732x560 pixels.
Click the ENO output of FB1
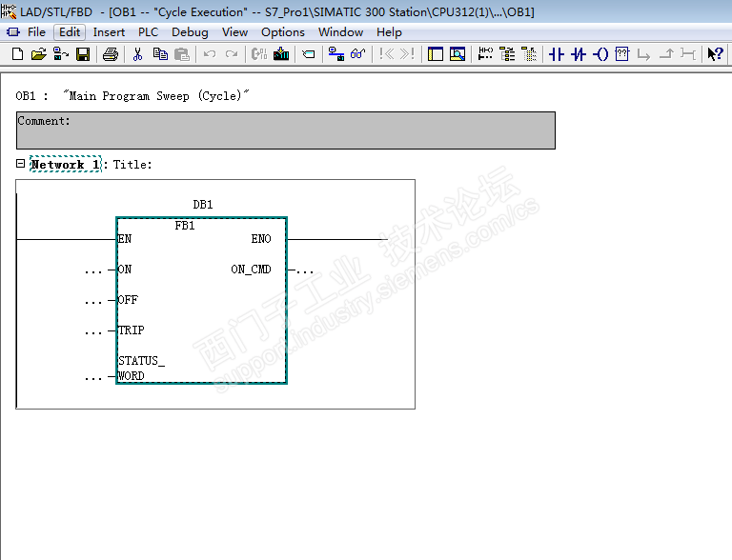tap(261, 239)
